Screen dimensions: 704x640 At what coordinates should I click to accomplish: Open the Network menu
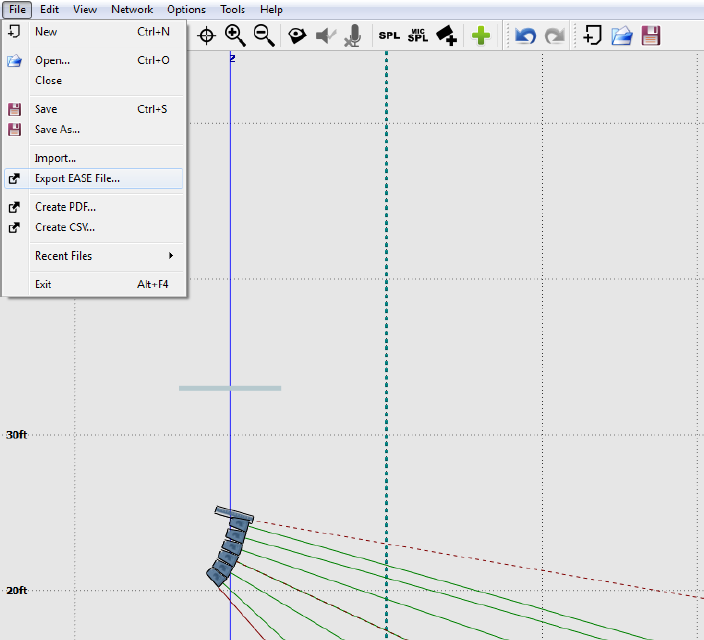pyautogui.click(x=132, y=9)
